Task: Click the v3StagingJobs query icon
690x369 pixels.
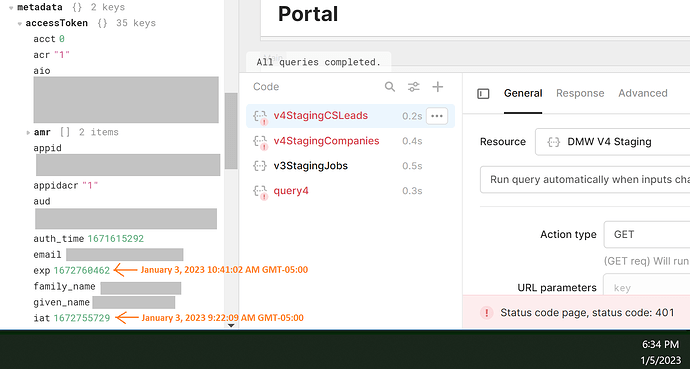Action: point(260,166)
